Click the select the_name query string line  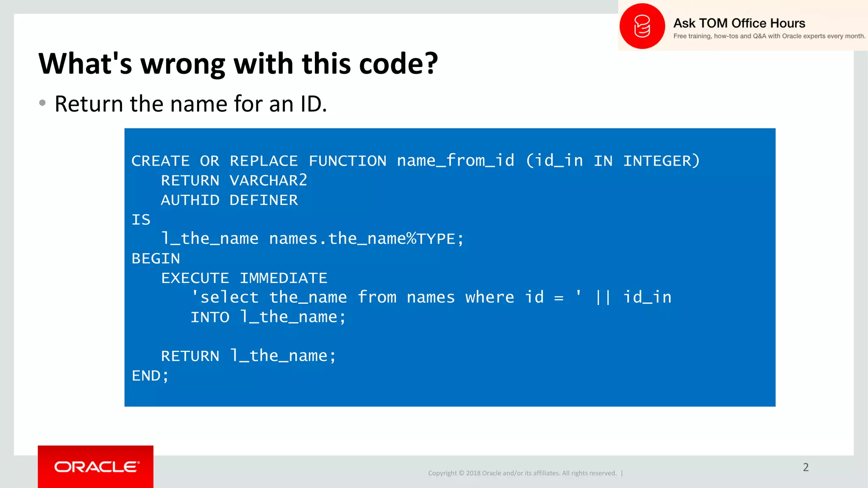click(x=431, y=297)
